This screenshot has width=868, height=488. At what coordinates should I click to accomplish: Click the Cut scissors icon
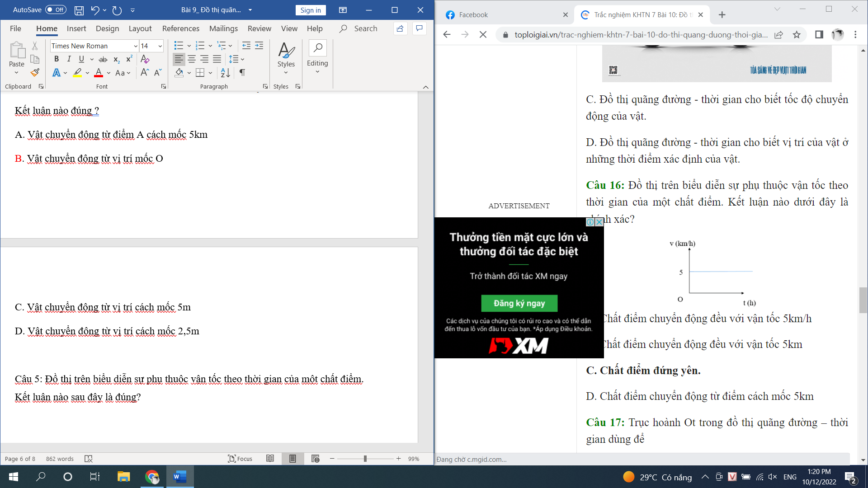point(35,46)
